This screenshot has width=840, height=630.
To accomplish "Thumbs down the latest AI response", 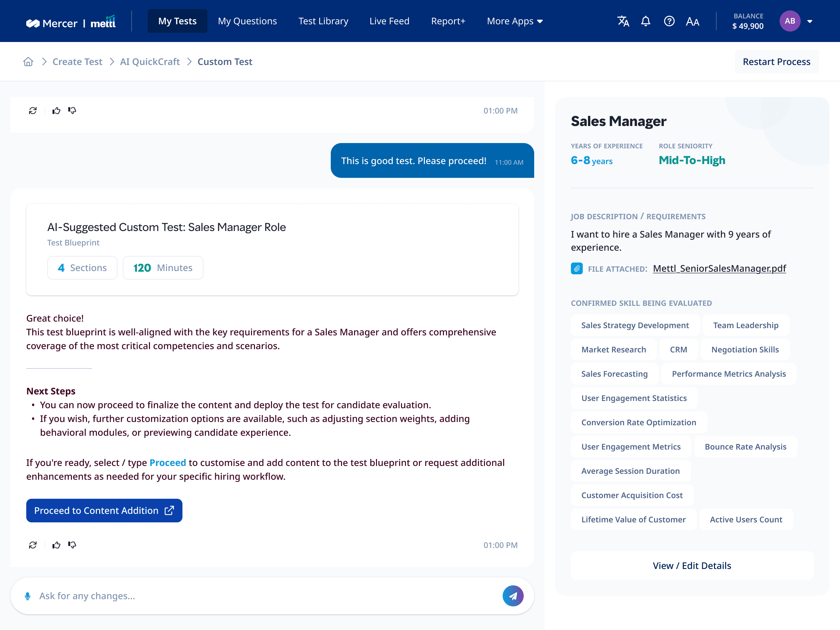I will (x=72, y=545).
